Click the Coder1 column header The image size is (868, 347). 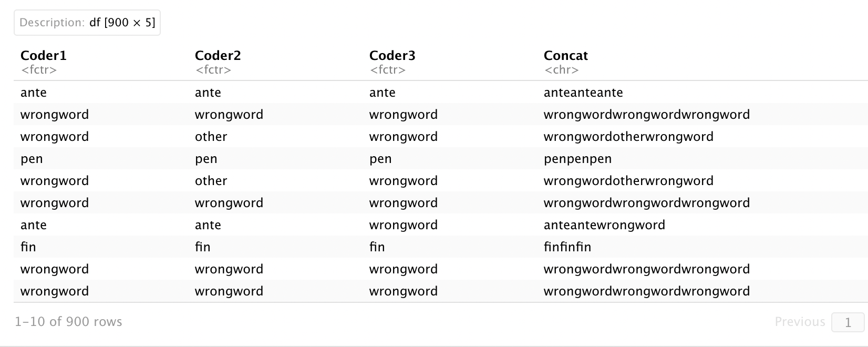point(44,56)
